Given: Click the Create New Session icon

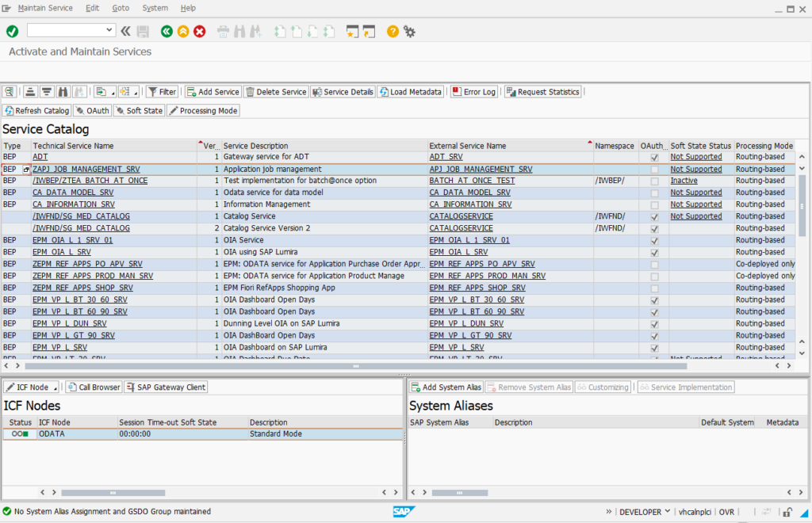Looking at the screenshot, I should [x=352, y=32].
